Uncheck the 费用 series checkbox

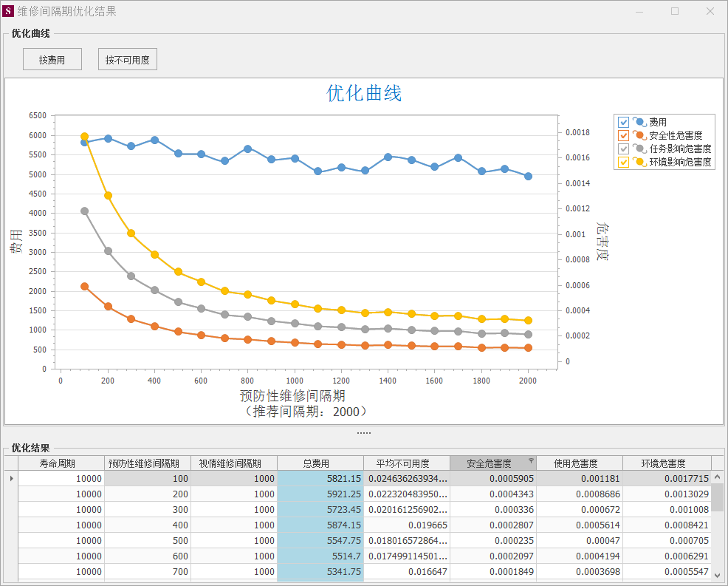(624, 122)
